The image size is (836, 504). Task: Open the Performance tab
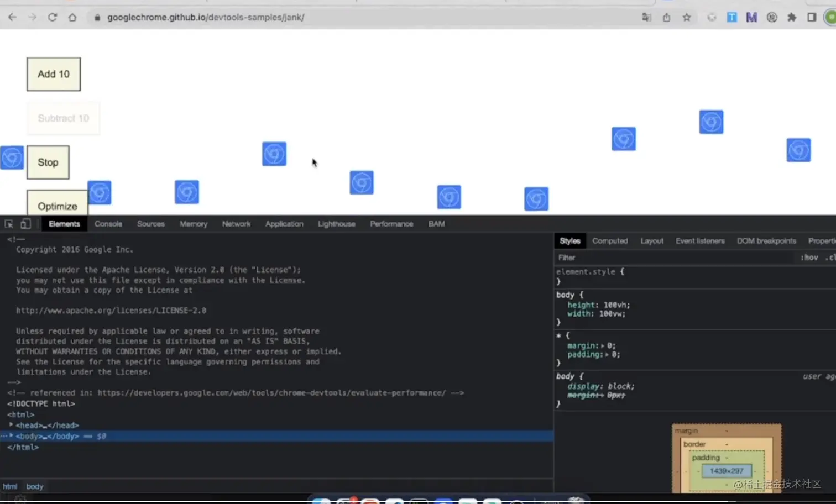[391, 224]
